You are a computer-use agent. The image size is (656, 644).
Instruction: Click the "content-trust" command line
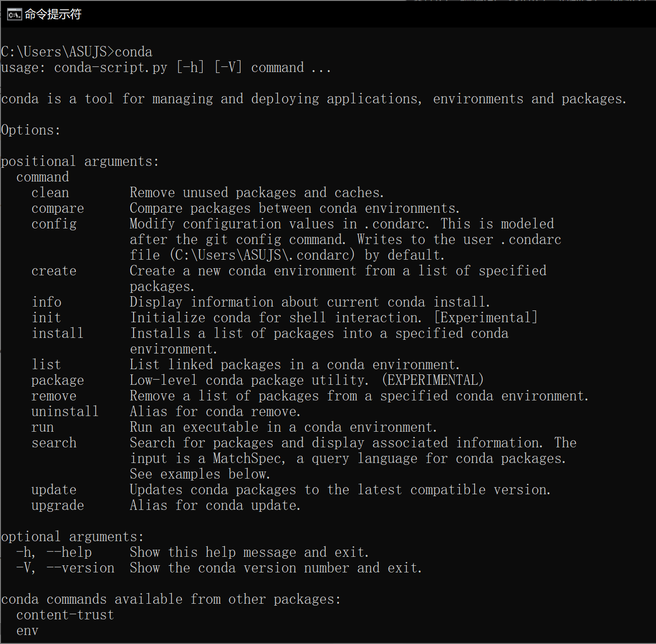(65, 615)
